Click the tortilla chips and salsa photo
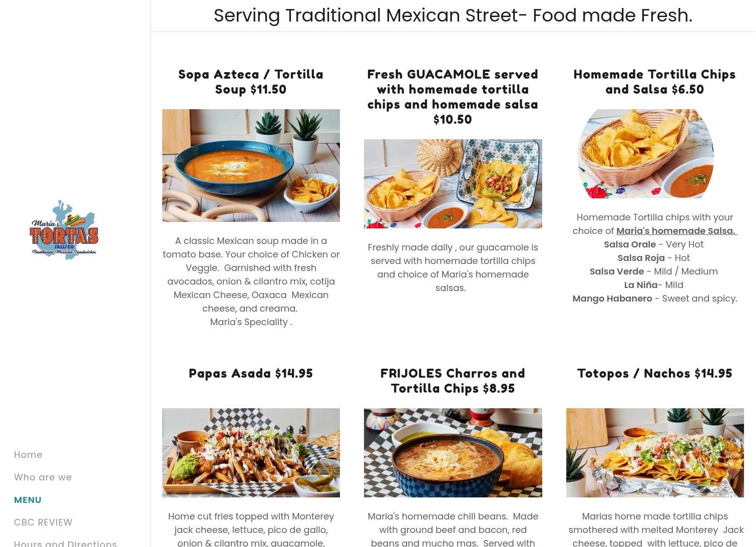756x547 pixels. coord(646,154)
